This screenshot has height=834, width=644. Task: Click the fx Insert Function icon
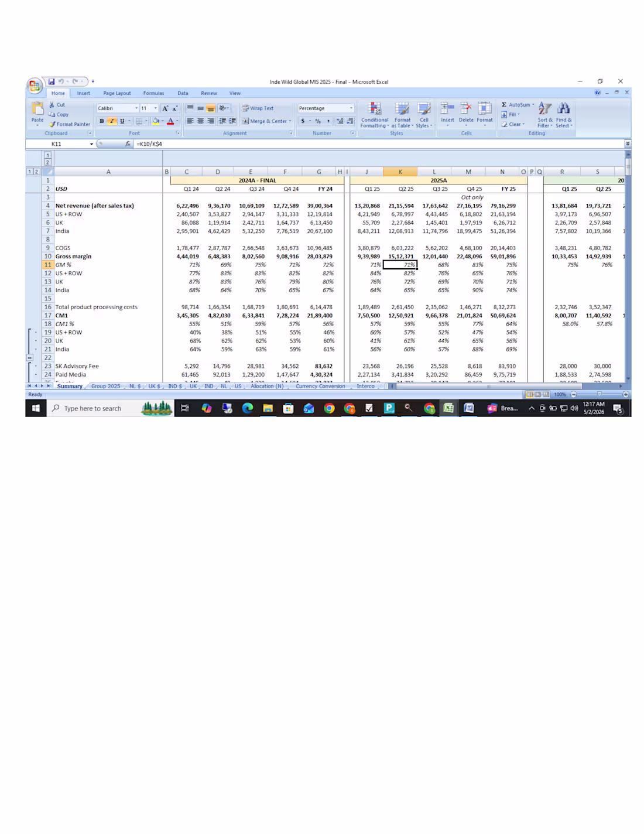pos(128,144)
